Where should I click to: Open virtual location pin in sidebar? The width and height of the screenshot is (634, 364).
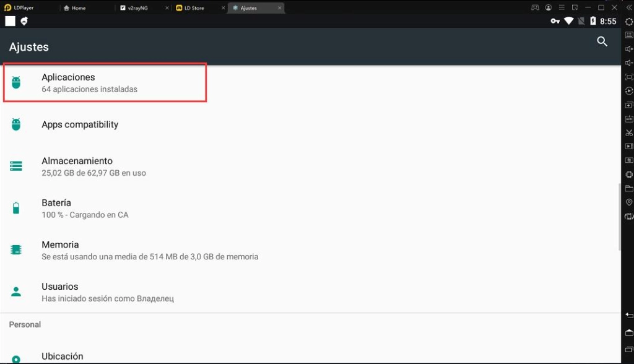pyautogui.click(x=629, y=202)
